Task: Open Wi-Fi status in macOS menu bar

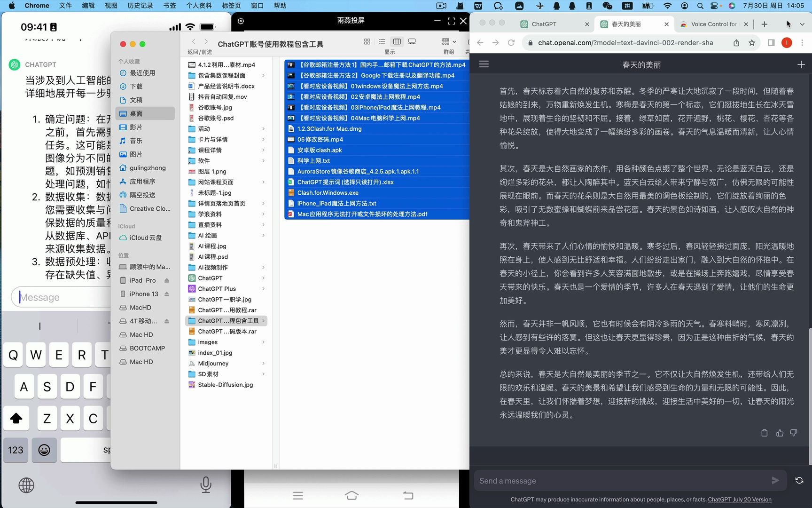Action: [668, 6]
